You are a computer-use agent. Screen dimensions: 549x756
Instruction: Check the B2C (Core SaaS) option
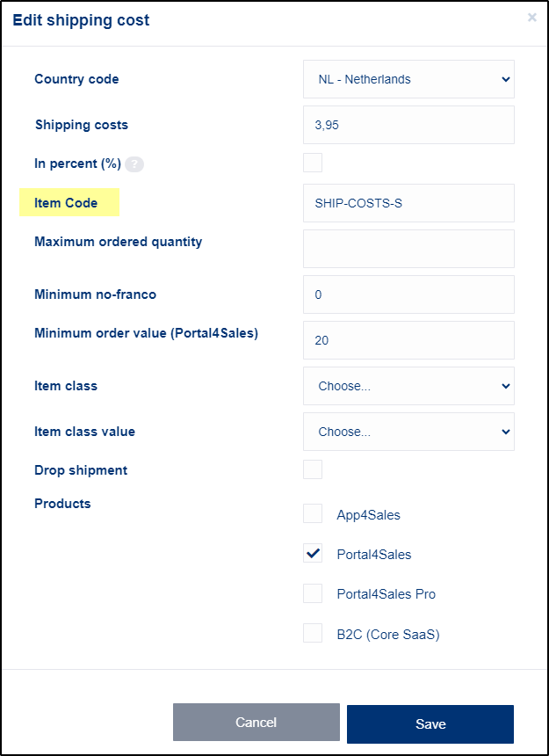coord(313,633)
